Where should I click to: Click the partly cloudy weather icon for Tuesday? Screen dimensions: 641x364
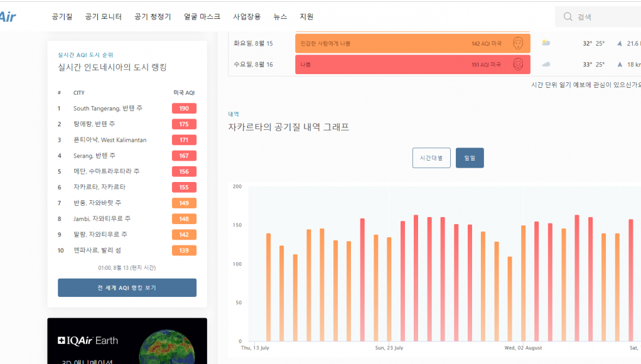pyautogui.click(x=546, y=43)
